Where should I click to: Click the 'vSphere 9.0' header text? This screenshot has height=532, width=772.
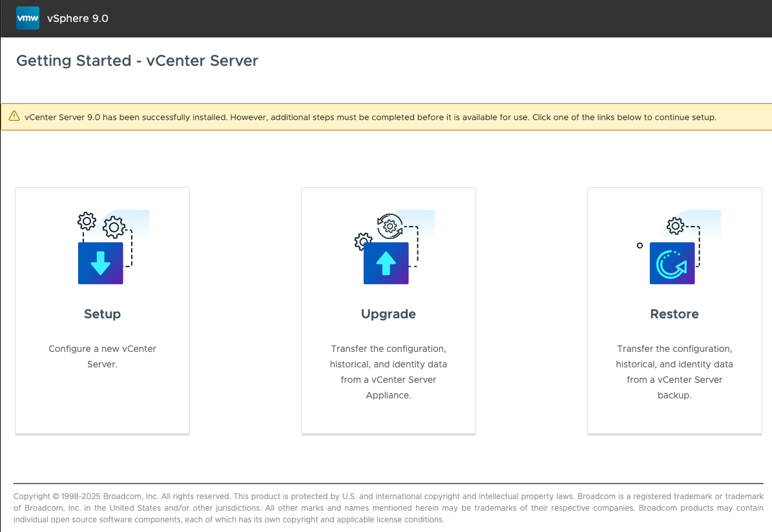pos(78,18)
